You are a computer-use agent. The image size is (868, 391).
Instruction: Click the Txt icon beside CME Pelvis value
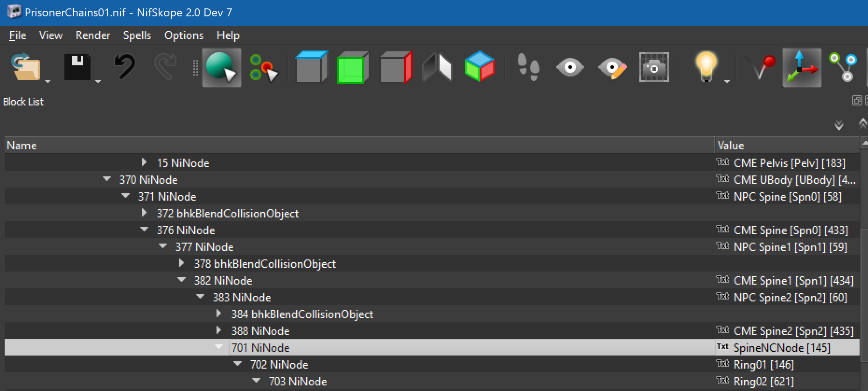[x=722, y=162]
